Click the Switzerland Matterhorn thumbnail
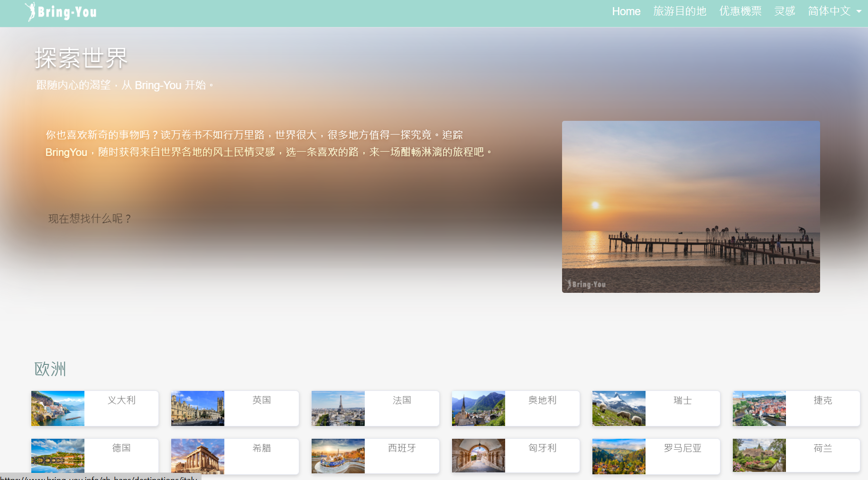This screenshot has width=868, height=480. tap(619, 408)
